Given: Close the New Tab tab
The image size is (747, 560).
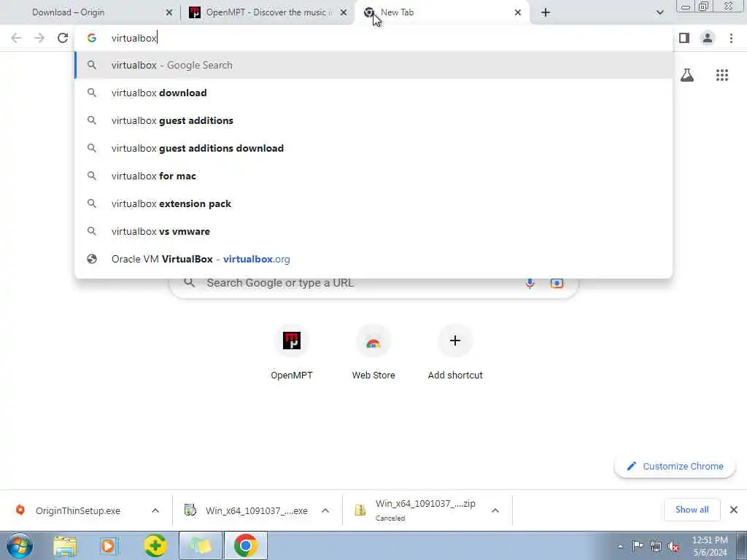Looking at the screenshot, I should pos(518,12).
